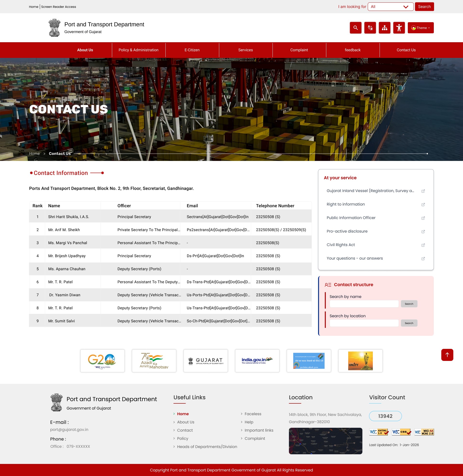Open Right to information external link icon
Screen dimensions: 463x476
click(x=423, y=205)
